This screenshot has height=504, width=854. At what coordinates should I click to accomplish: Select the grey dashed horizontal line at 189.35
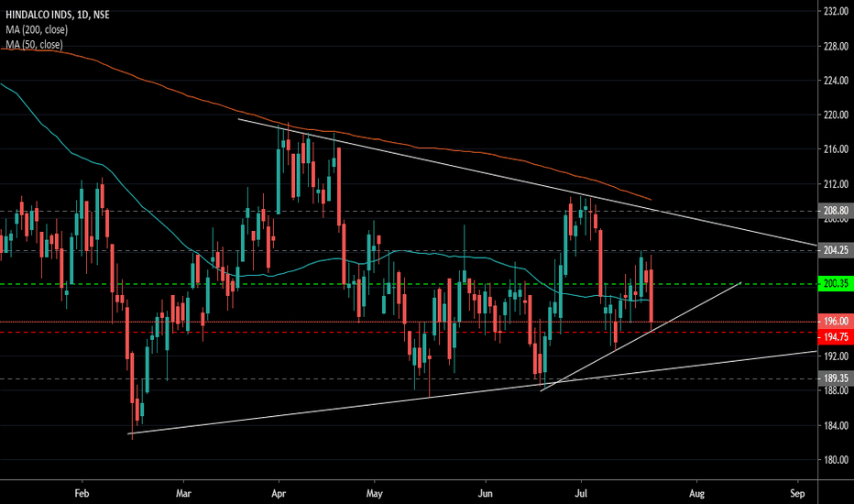click(x=409, y=378)
